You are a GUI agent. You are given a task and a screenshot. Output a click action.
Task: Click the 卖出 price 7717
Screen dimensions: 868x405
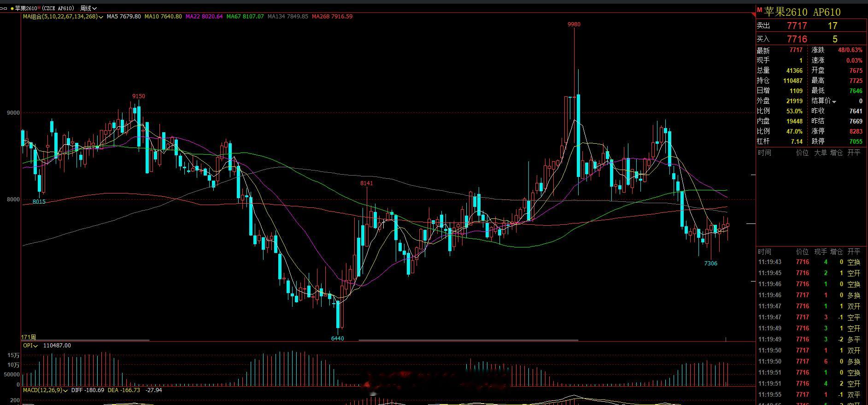click(x=797, y=26)
